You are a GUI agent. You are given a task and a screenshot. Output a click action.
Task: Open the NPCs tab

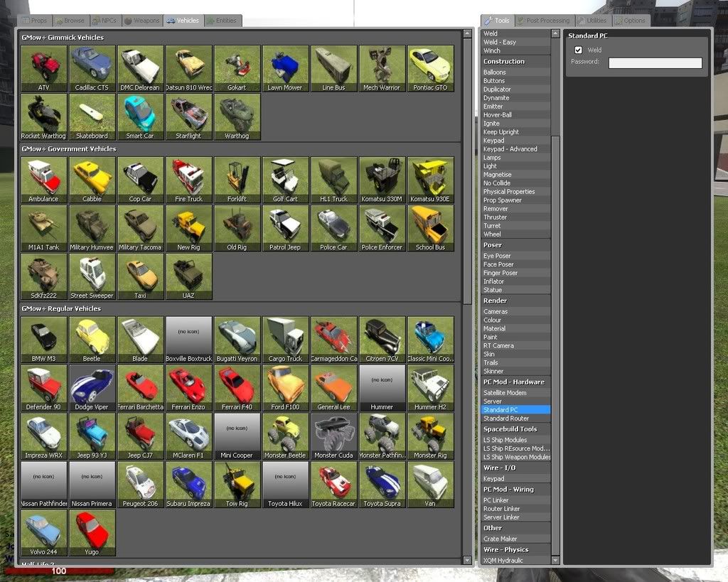tap(105, 21)
